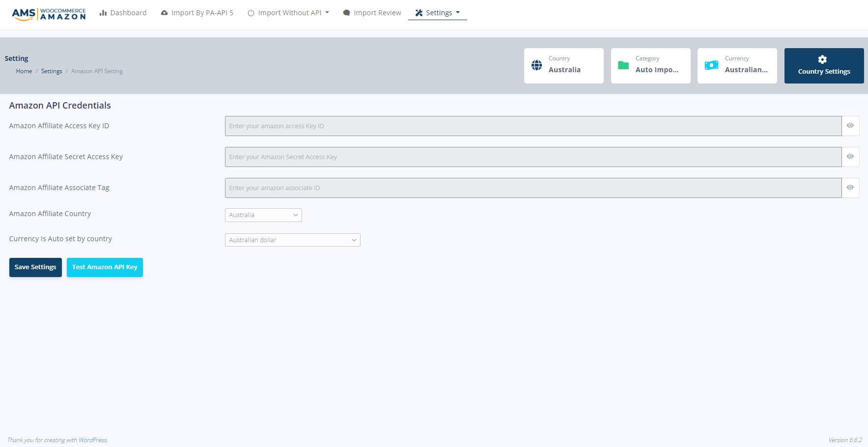Image resolution: width=868 pixels, height=447 pixels.
Task: Click the Country value Australia on the card
Action: pyautogui.click(x=564, y=70)
